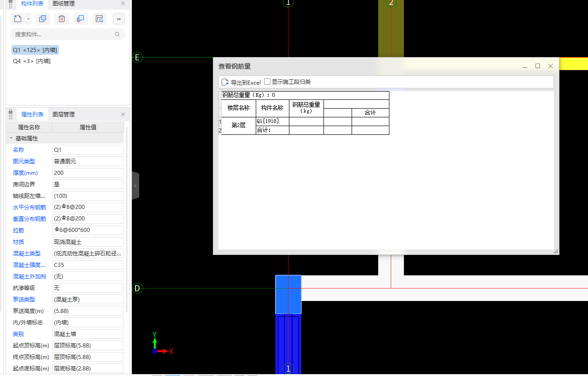Click the 起点底标高(m) value field
588x376 pixels.
coord(88,368)
